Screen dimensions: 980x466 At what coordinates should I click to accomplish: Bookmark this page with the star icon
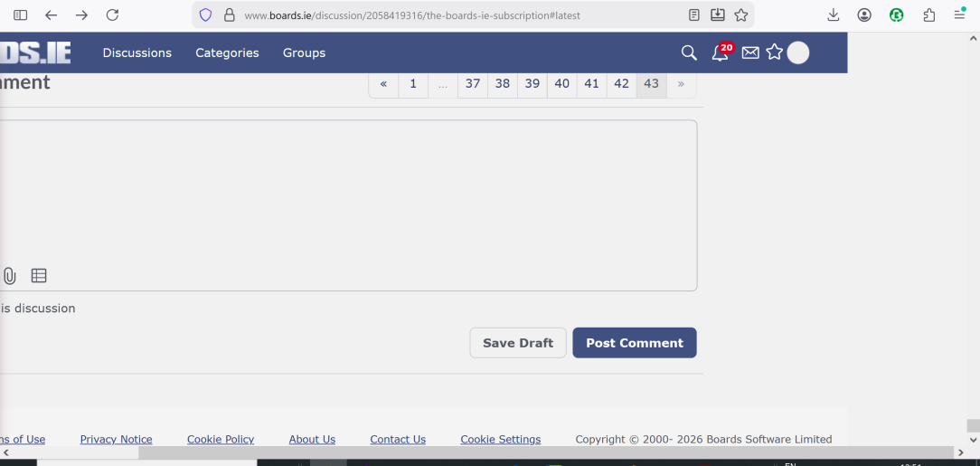coord(741,15)
